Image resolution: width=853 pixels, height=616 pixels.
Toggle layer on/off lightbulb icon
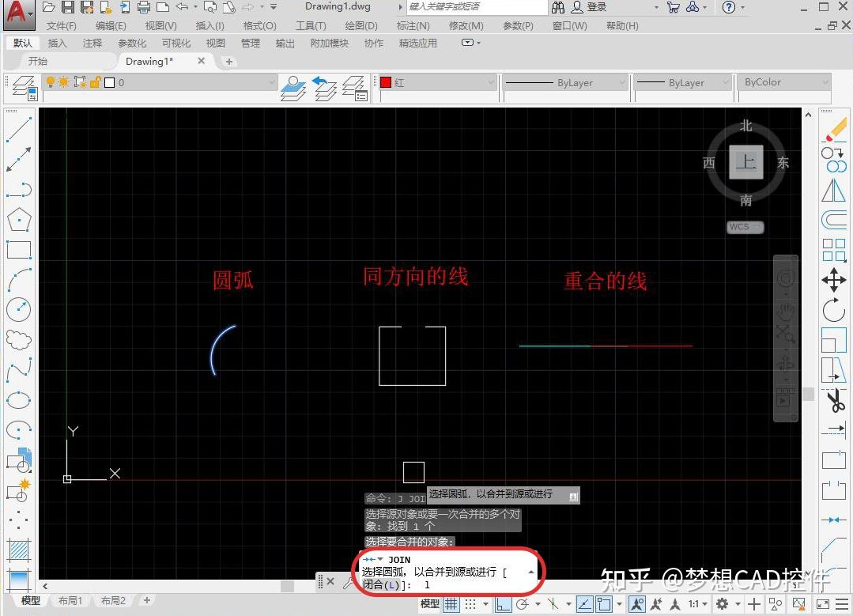pos(51,82)
